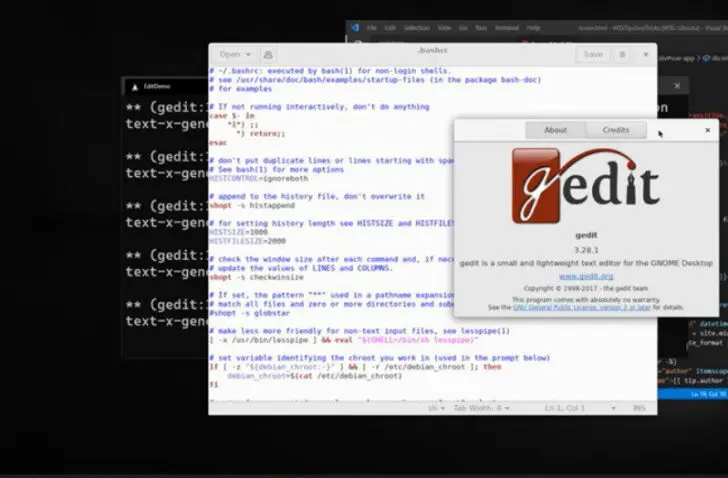The width and height of the screenshot is (728, 478).
Task: Click the '#shopt -s globstar' line
Action: pos(250,313)
